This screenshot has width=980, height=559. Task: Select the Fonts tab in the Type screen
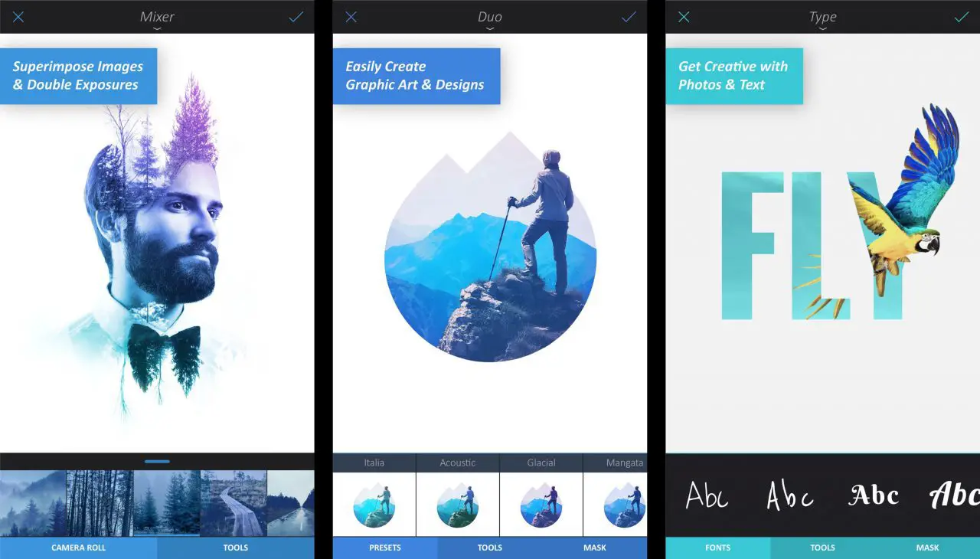pyautogui.click(x=718, y=548)
